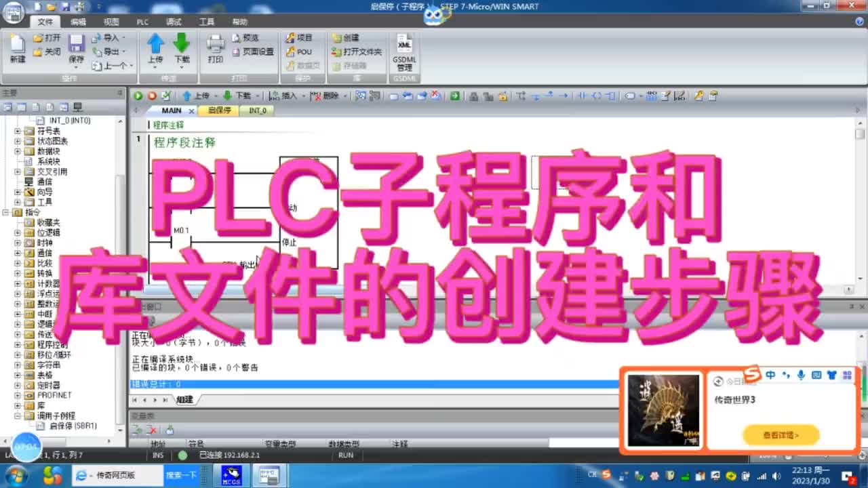Select the INT_0 editor tab
868x488 pixels.
pos(258,110)
